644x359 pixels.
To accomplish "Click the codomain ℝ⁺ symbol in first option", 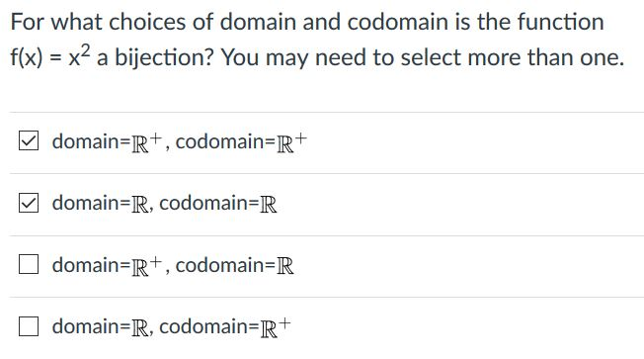I will 292,142.
